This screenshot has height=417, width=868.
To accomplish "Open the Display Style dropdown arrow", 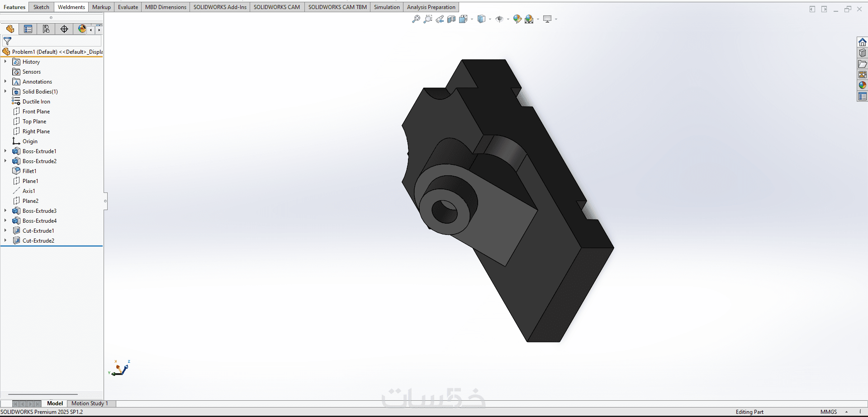I will [490, 19].
